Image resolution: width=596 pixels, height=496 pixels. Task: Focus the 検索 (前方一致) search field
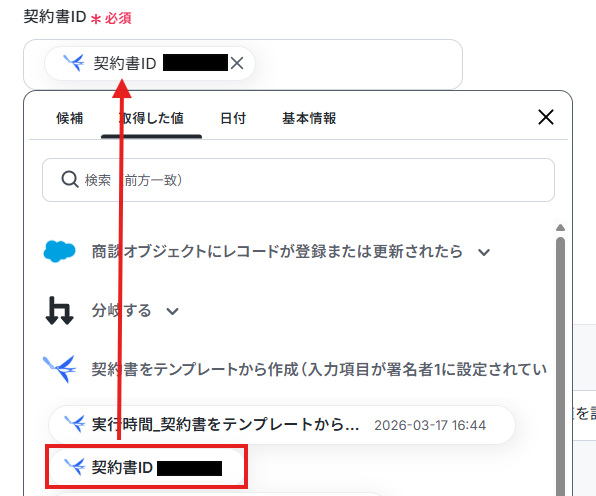tap(298, 180)
